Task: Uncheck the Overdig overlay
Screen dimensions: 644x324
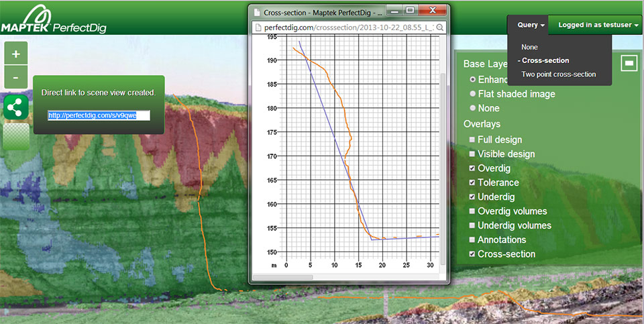Action: point(472,168)
